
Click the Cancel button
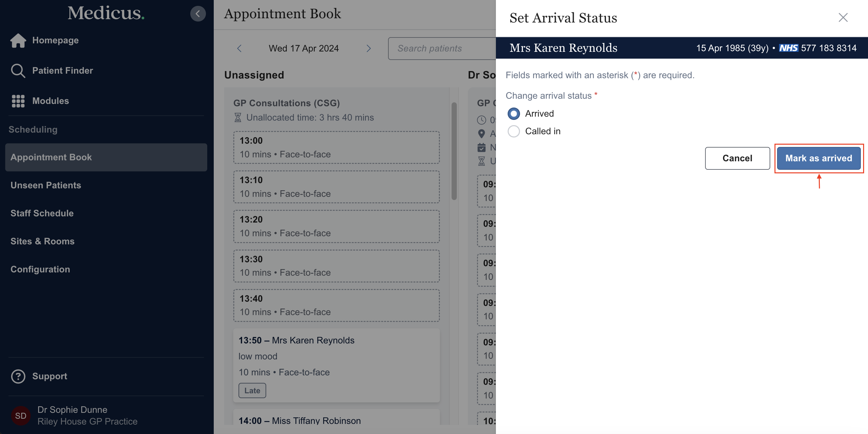click(737, 158)
